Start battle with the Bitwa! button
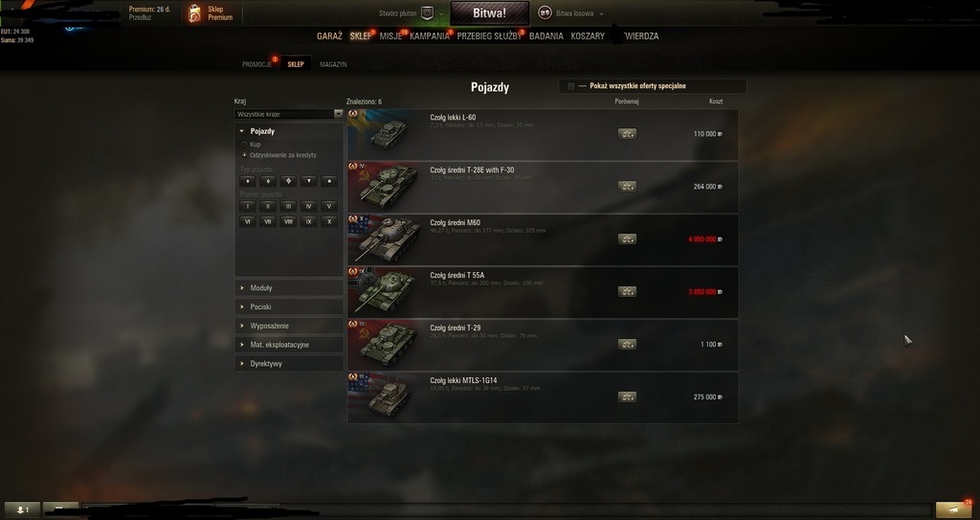The height and width of the screenshot is (520, 980). pyautogui.click(x=489, y=13)
